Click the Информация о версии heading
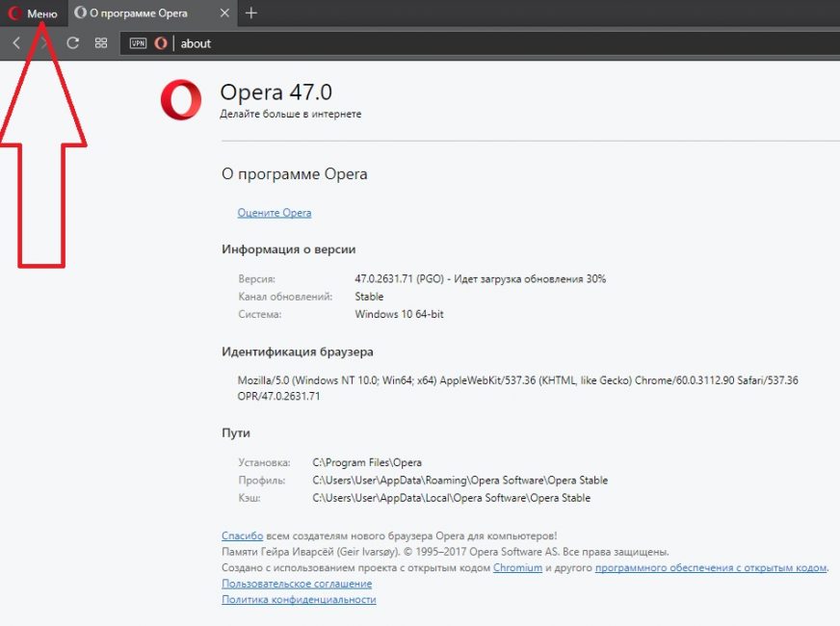The width and height of the screenshot is (840, 626). [289, 249]
